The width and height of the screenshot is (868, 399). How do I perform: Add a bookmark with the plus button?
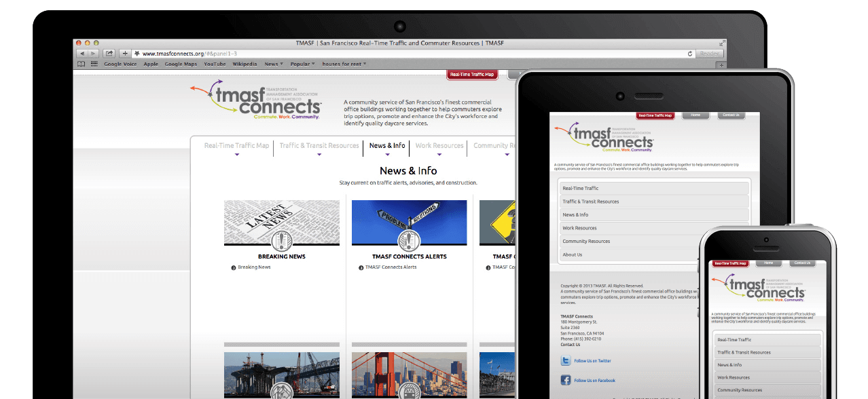(x=125, y=54)
